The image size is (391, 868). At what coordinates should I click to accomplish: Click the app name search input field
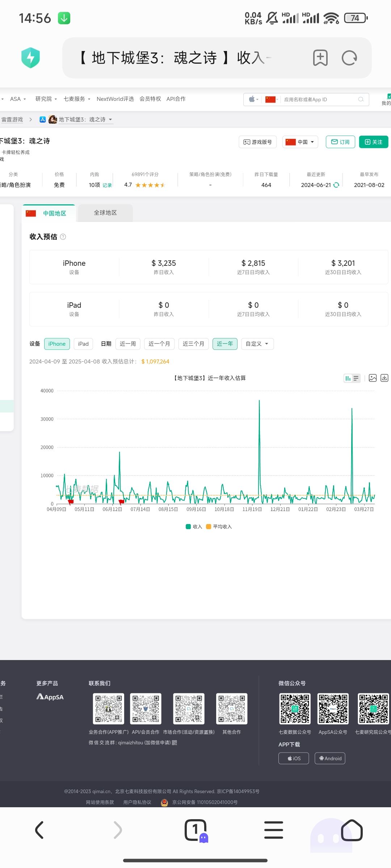[x=319, y=99]
